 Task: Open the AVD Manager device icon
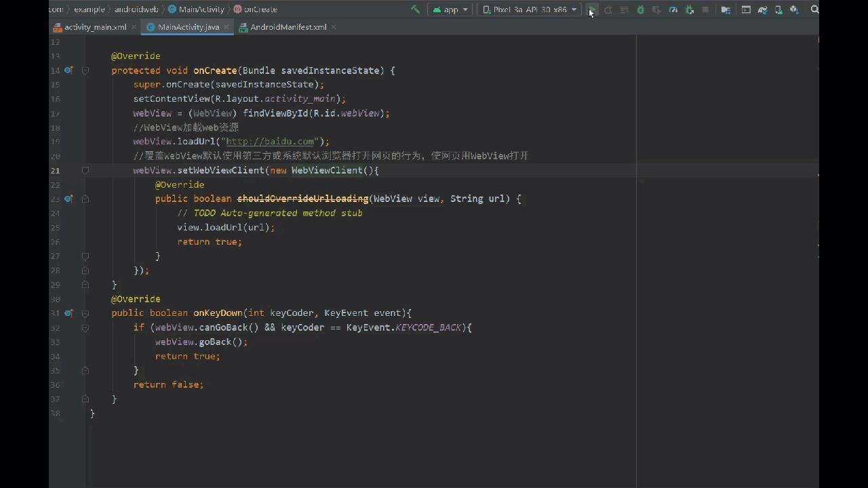pyautogui.click(x=778, y=9)
